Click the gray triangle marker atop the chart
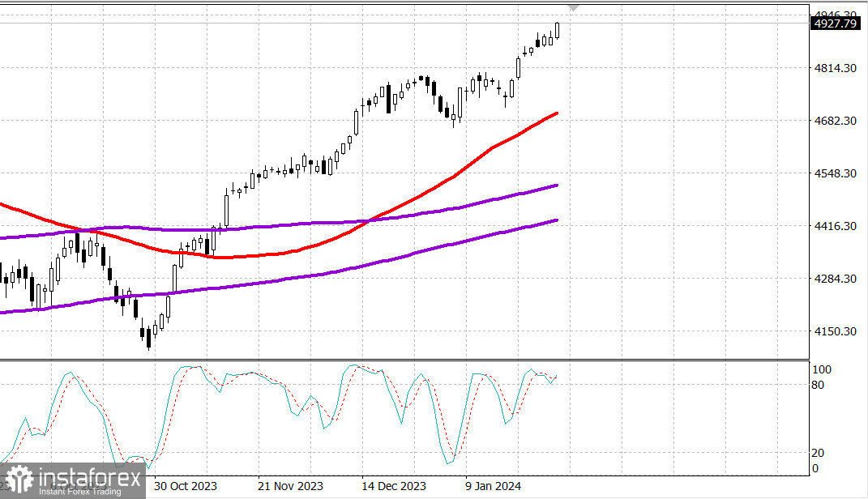The width and height of the screenshot is (868, 499). [x=573, y=8]
